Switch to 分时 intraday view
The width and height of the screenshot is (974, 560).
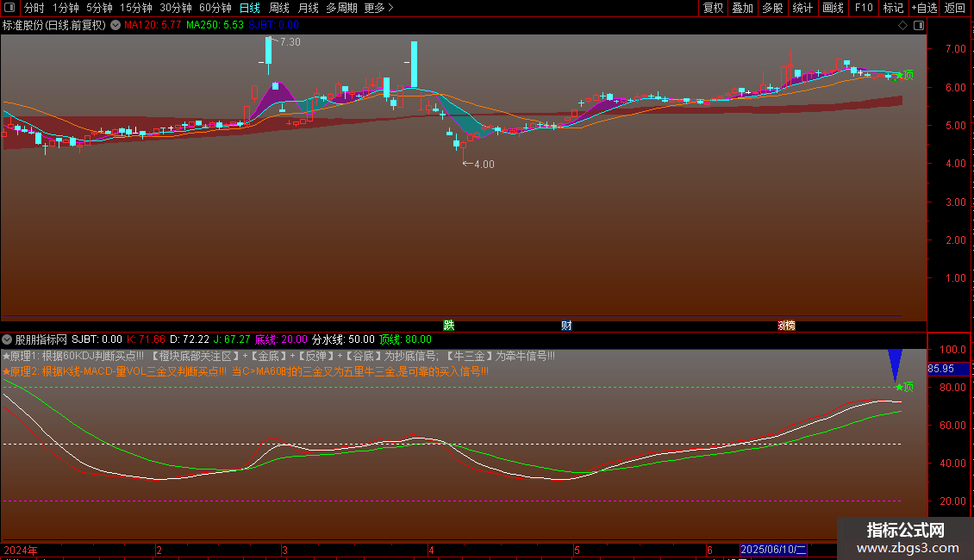34,8
